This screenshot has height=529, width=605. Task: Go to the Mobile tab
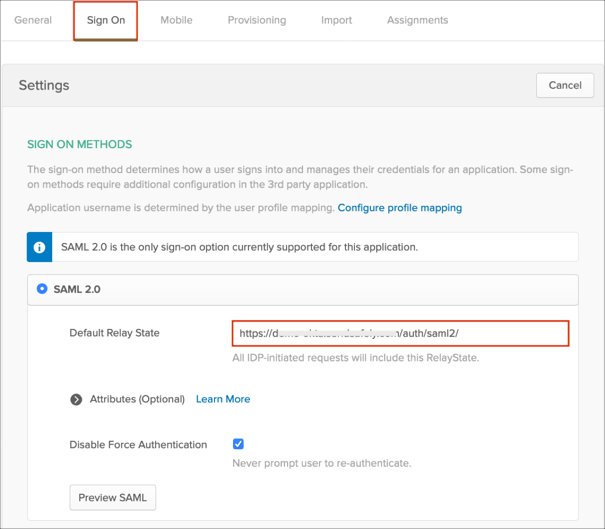coord(176,20)
